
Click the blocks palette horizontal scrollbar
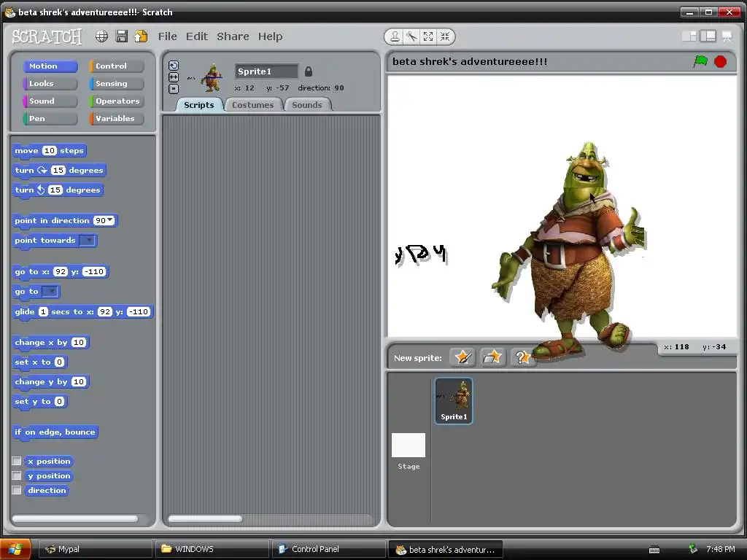(x=75, y=518)
